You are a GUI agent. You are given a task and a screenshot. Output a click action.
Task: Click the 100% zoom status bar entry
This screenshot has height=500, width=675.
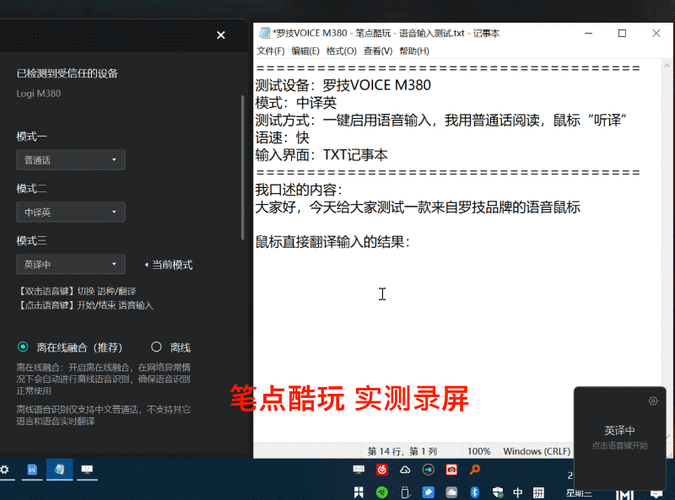[479, 451]
